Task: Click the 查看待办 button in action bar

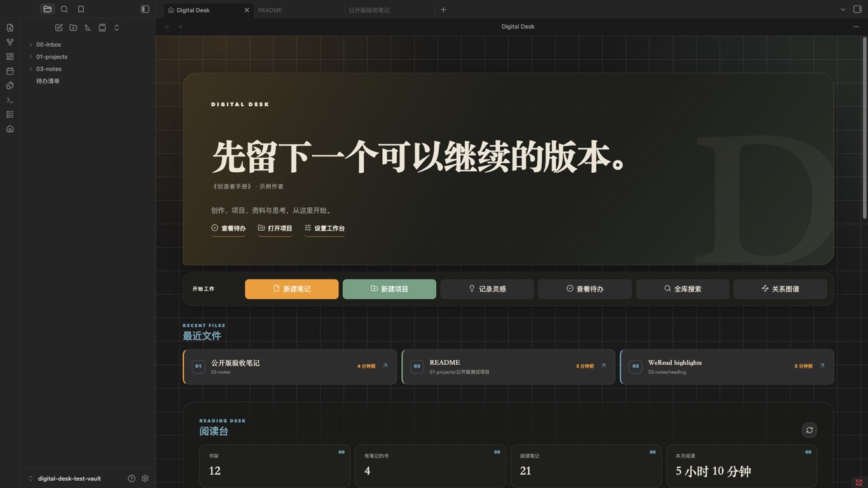Action: 585,289
